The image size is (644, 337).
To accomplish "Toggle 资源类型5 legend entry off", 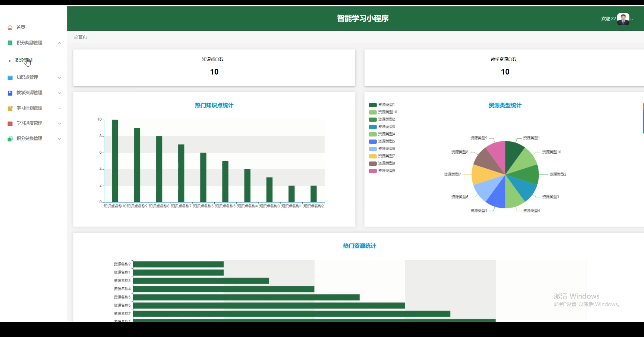I will click(x=382, y=141).
